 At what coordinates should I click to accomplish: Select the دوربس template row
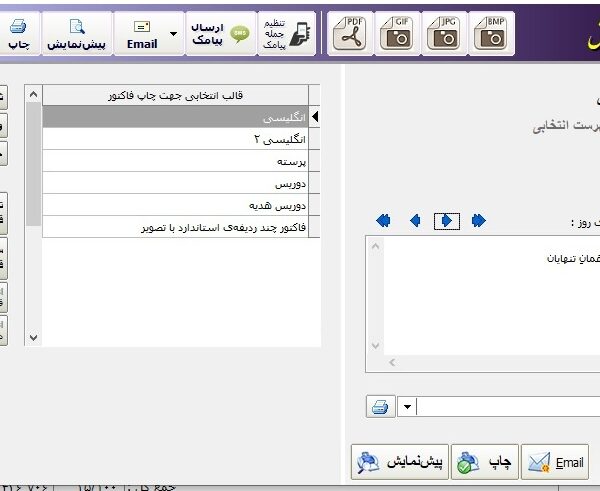175,183
